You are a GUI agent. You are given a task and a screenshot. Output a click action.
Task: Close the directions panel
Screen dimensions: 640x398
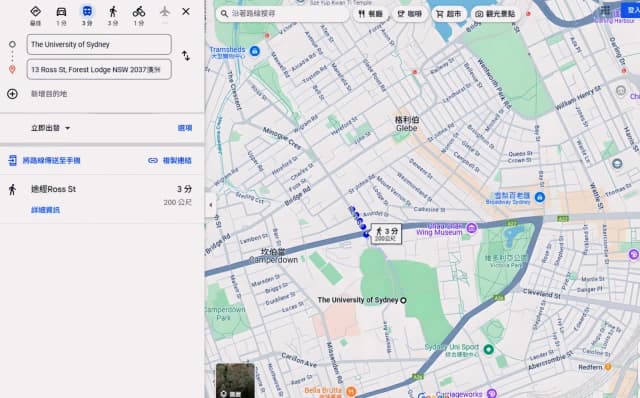coord(186,11)
